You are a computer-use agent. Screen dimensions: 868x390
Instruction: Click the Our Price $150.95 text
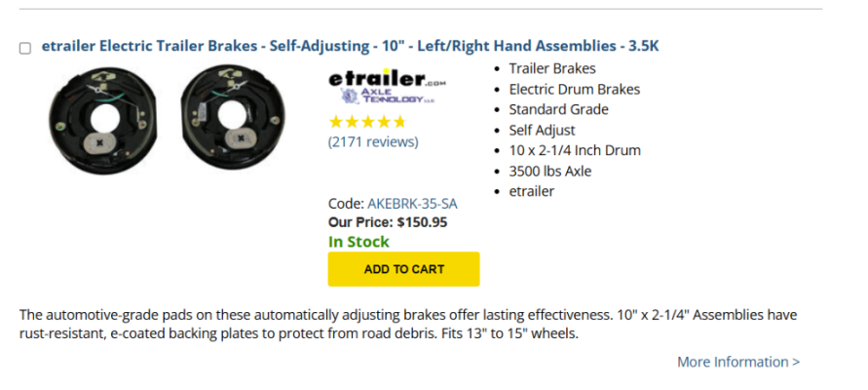388,222
